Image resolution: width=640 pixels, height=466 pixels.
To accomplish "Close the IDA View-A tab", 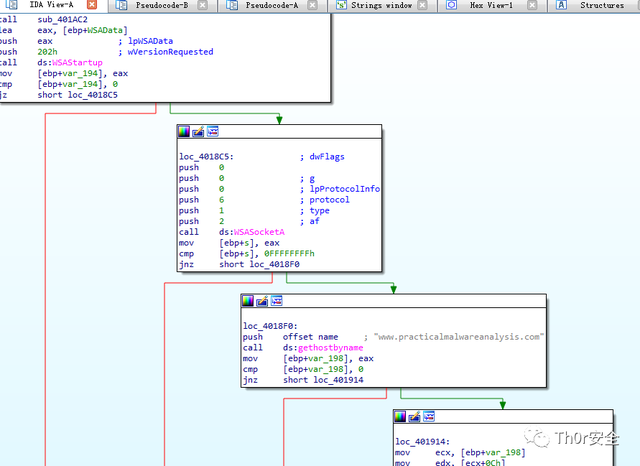I will click(x=92, y=5).
